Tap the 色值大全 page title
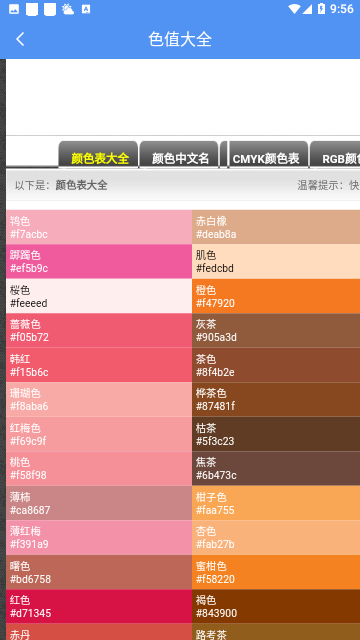This screenshot has height=640, width=360. [x=180, y=39]
